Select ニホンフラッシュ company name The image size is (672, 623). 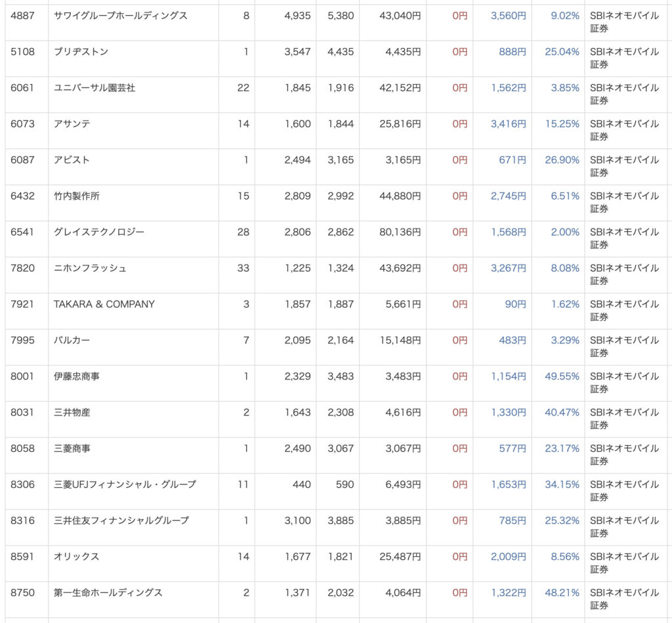[90, 268]
